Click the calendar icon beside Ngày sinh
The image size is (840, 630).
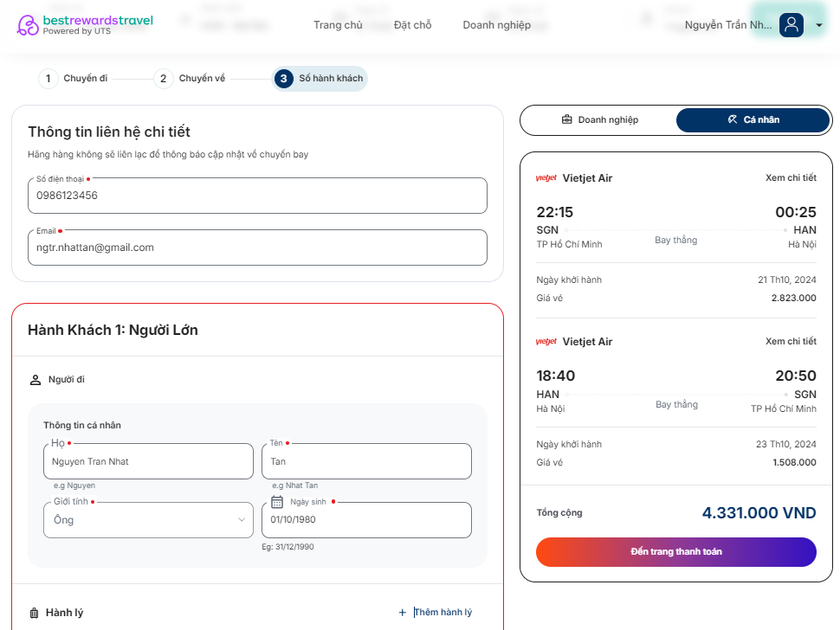277,502
